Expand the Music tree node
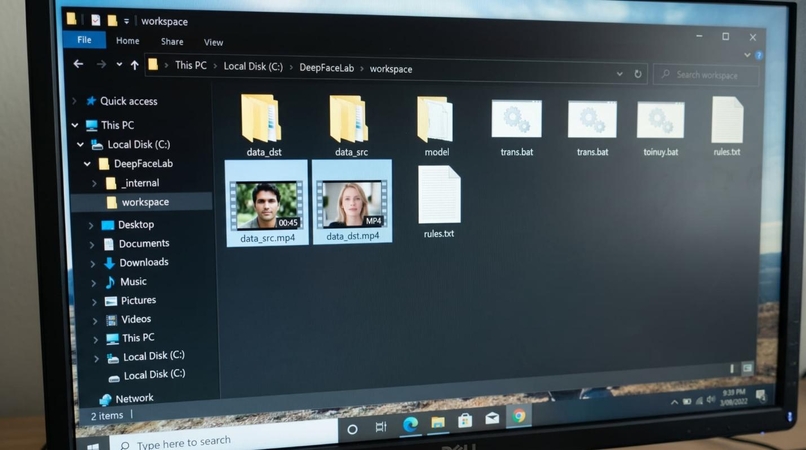806x450 pixels. (94, 282)
